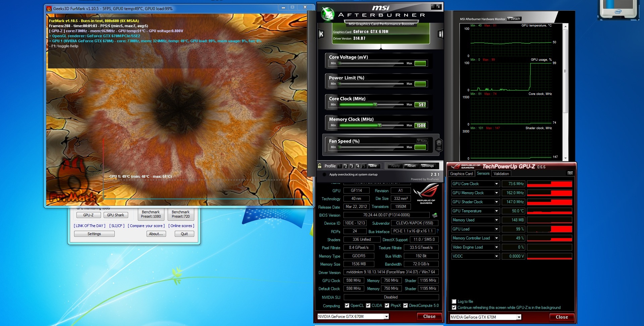Detach the Afterburner hardware monitor
Screen dimensions: 644x326
click(x=514, y=19)
